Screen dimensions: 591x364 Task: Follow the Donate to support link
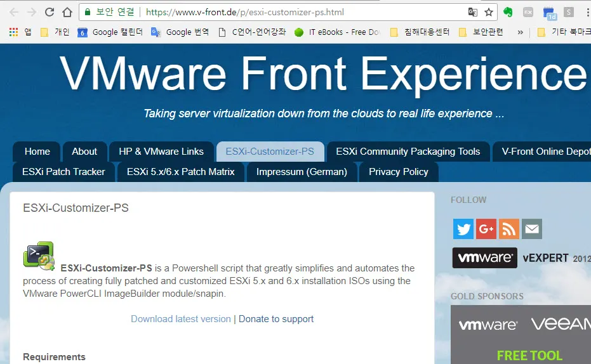click(276, 319)
